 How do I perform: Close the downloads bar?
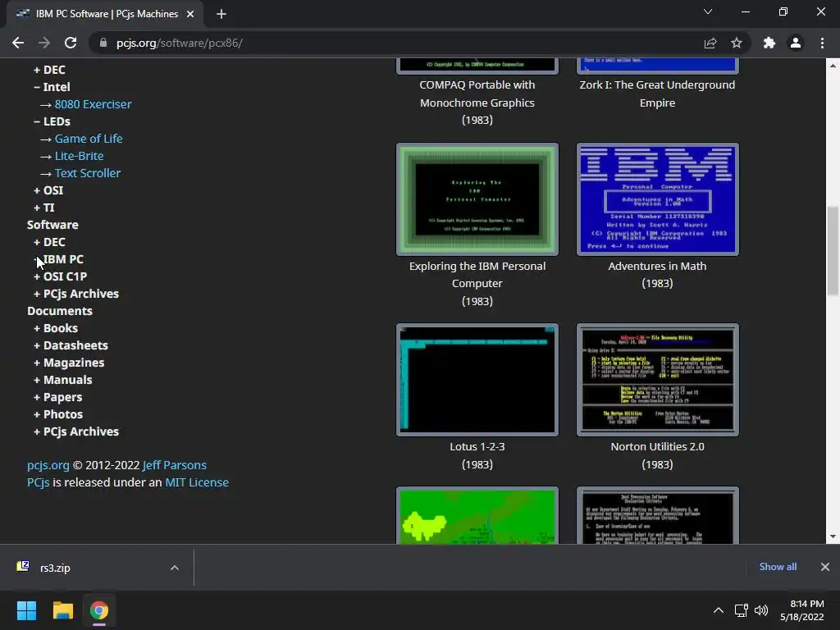pos(825,567)
